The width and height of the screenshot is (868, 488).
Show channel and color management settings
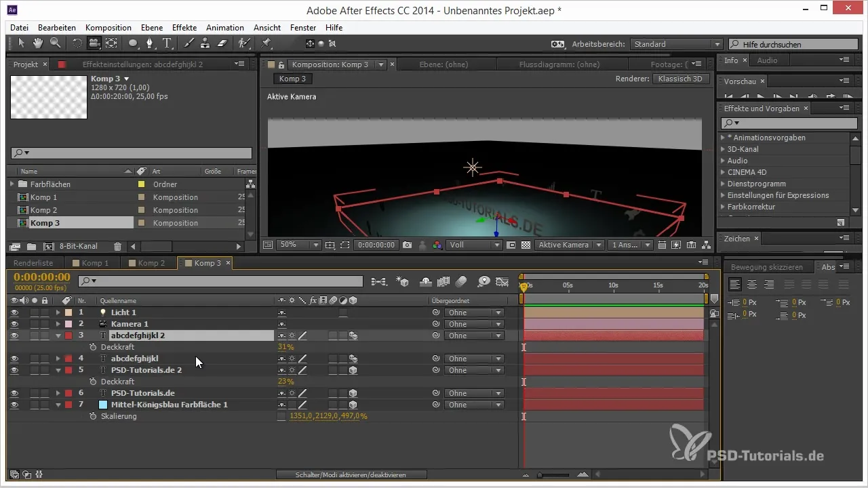(437, 245)
